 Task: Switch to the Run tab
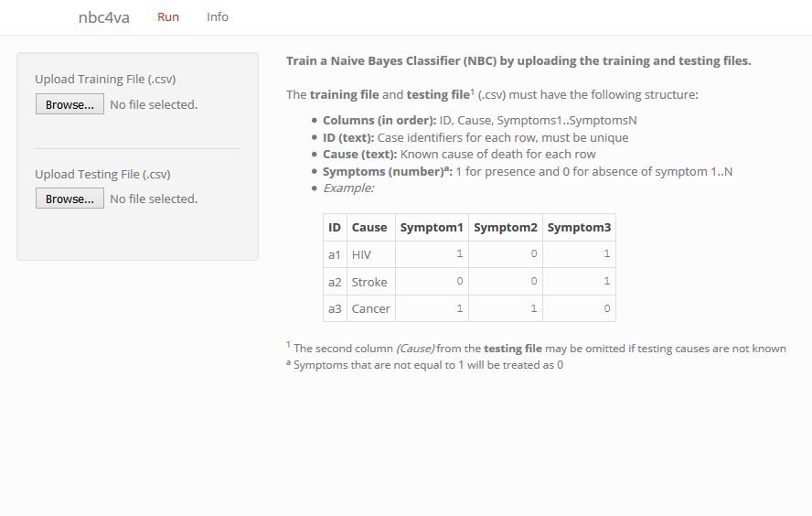tap(168, 17)
